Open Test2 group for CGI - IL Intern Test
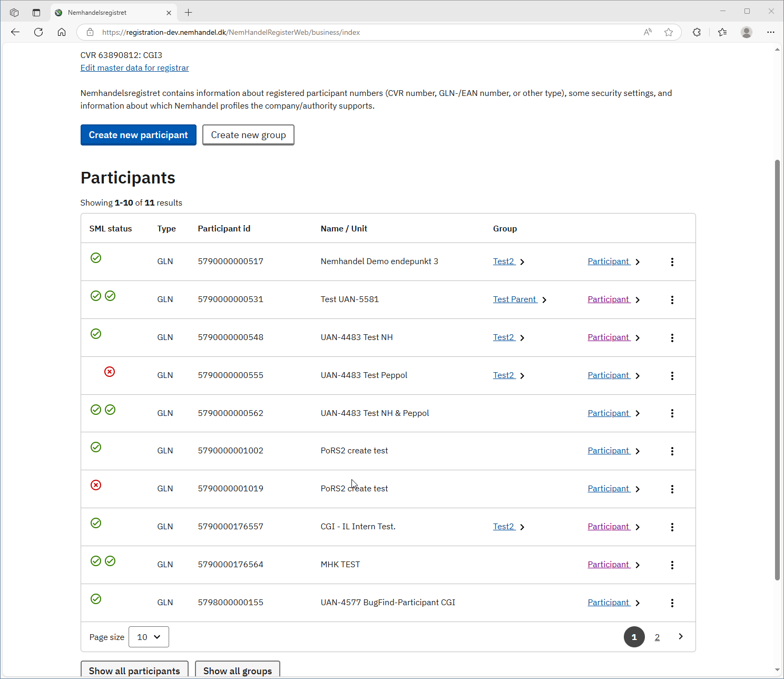Image resolution: width=784 pixels, height=679 pixels. click(504, 527)
